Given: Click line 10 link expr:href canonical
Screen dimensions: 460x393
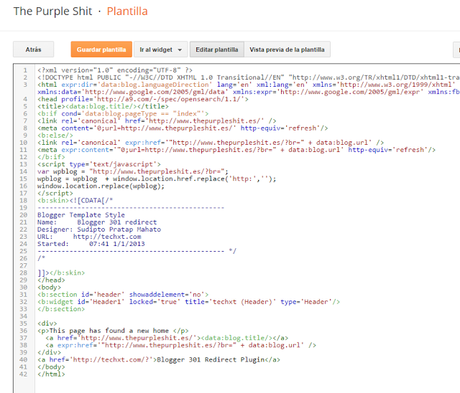Looking at the screenshot, I should point(211,142).
